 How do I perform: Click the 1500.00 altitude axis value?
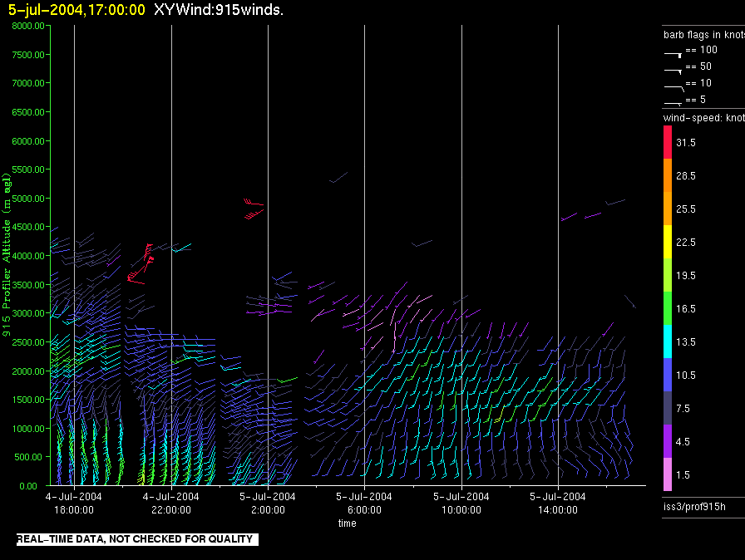[28, 400]
